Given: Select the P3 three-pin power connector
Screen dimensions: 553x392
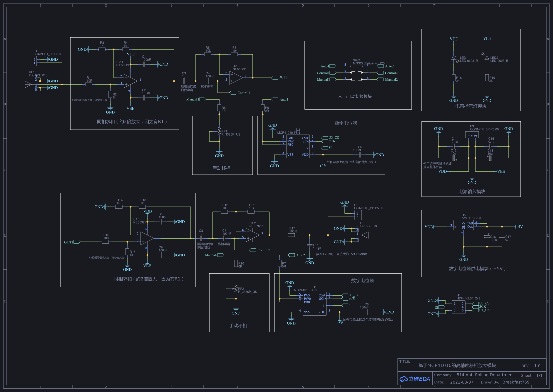Looking at the screenshot, I should coord(472,135).
